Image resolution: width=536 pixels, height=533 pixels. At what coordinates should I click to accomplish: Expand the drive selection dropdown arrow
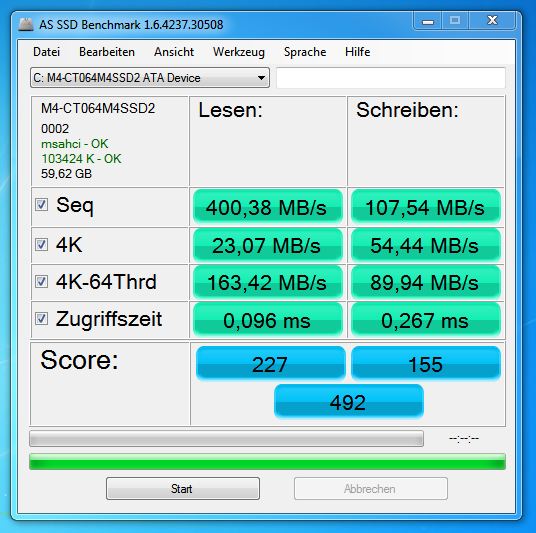pos(261,78)
